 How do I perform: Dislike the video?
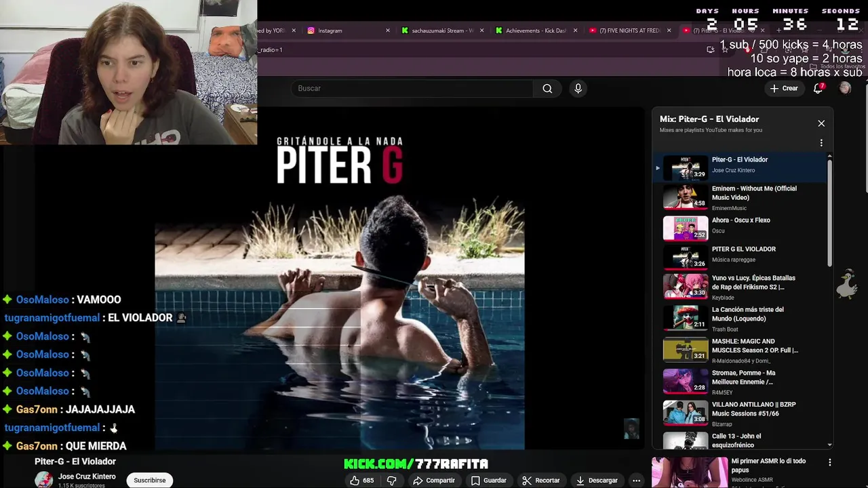pos(391,480)
